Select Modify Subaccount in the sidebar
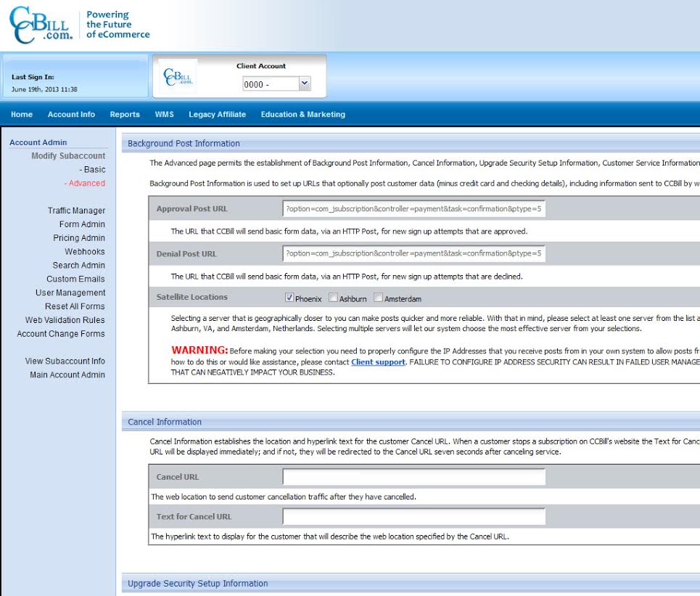The height and width of the screenshot is (596, 700). click(x=68, y=155)
